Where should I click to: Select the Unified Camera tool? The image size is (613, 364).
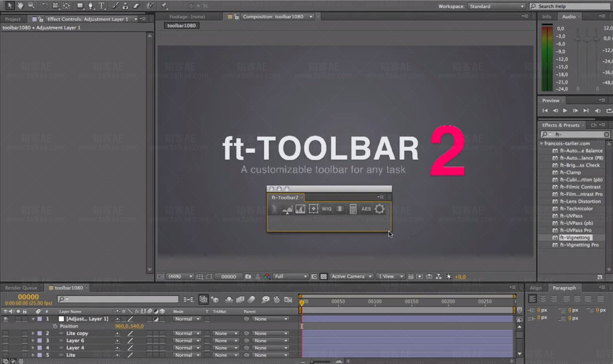[x=56, y=6]
